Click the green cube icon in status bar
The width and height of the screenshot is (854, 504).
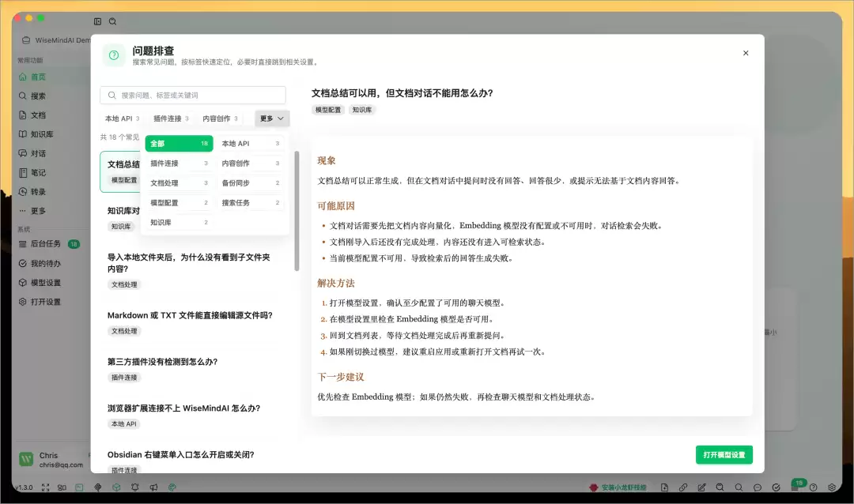tap(116, 487)
